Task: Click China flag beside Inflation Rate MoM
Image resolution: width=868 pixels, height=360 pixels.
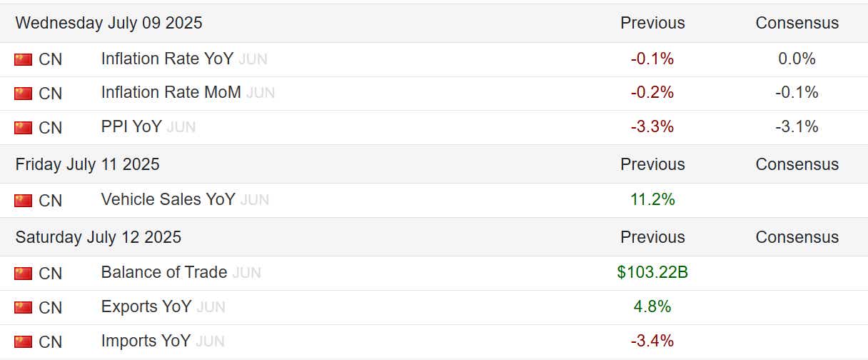Action: [x=24, y=94]
